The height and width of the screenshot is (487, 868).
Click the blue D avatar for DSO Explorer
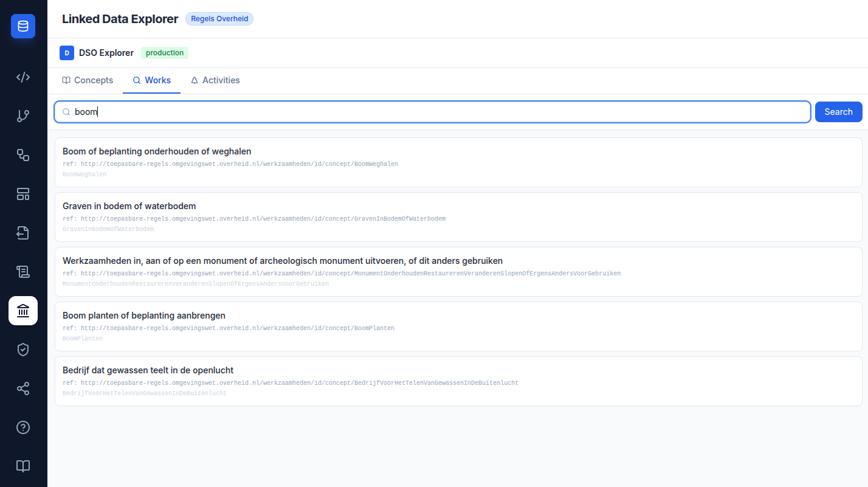coord(67,53)
